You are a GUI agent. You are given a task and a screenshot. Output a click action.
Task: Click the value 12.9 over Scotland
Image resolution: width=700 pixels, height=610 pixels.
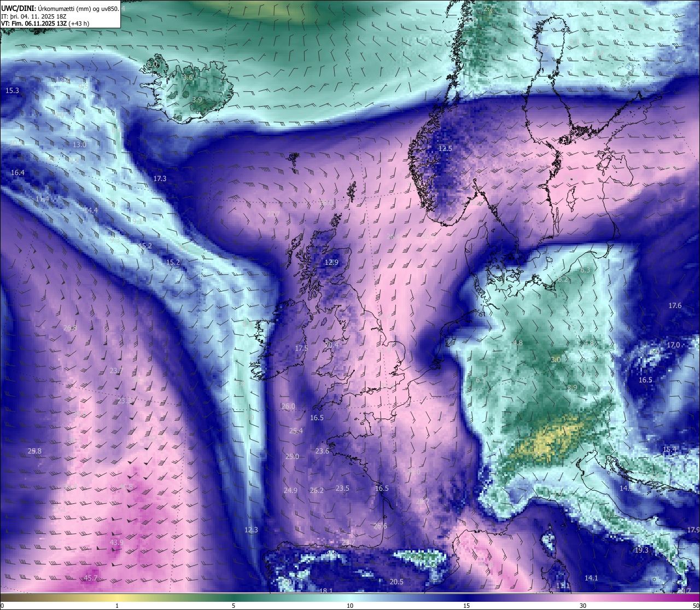pos(331,262)
